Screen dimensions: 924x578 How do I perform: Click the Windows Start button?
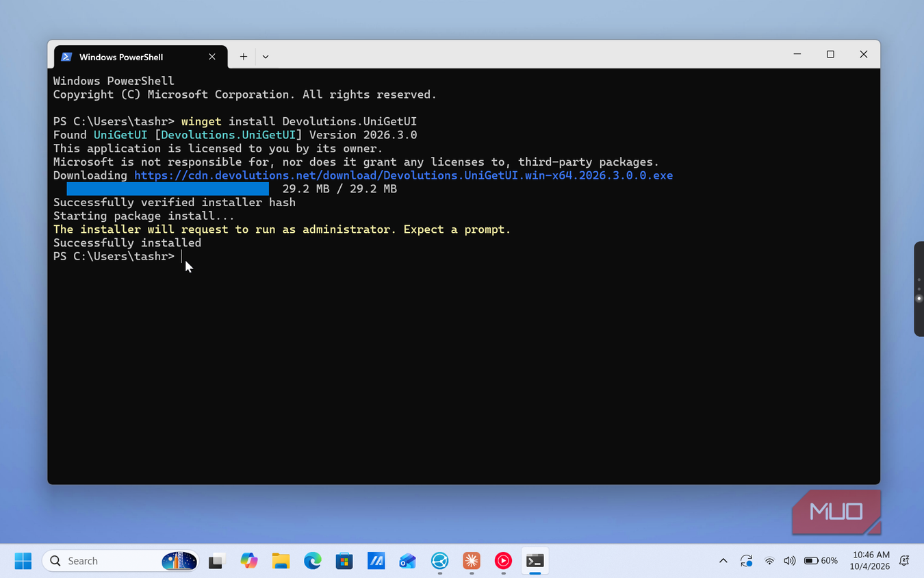point(23,561)
